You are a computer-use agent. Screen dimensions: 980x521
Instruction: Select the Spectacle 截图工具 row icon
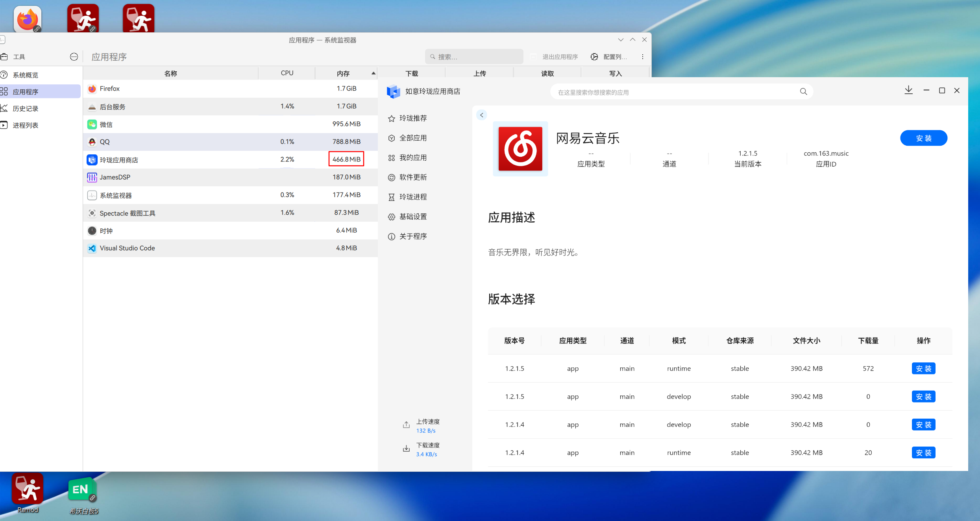pos(92,213)
